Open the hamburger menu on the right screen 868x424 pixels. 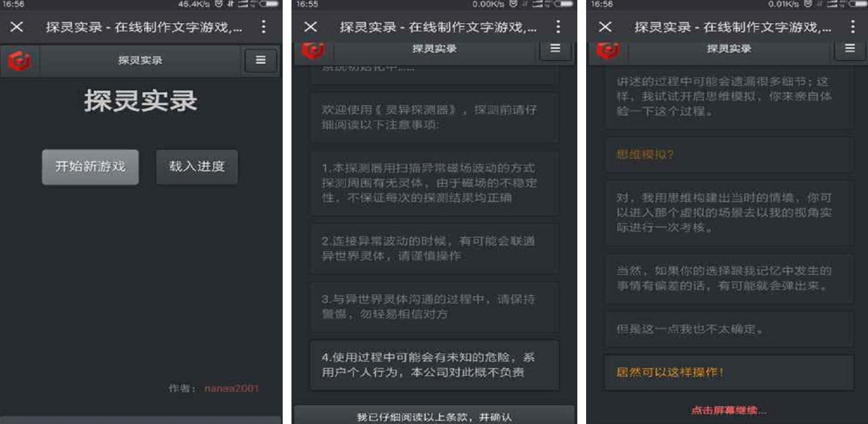tap(850, 49)
